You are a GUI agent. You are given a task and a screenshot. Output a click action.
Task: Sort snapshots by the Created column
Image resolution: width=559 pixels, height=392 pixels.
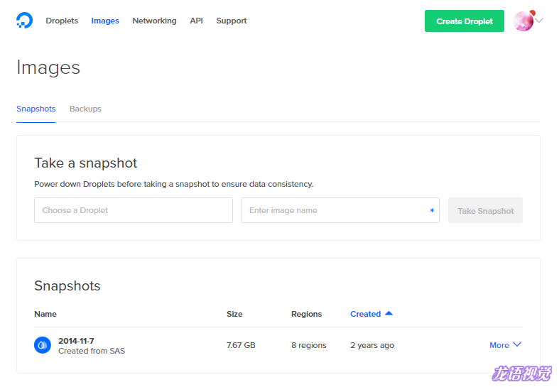(365, 314)
